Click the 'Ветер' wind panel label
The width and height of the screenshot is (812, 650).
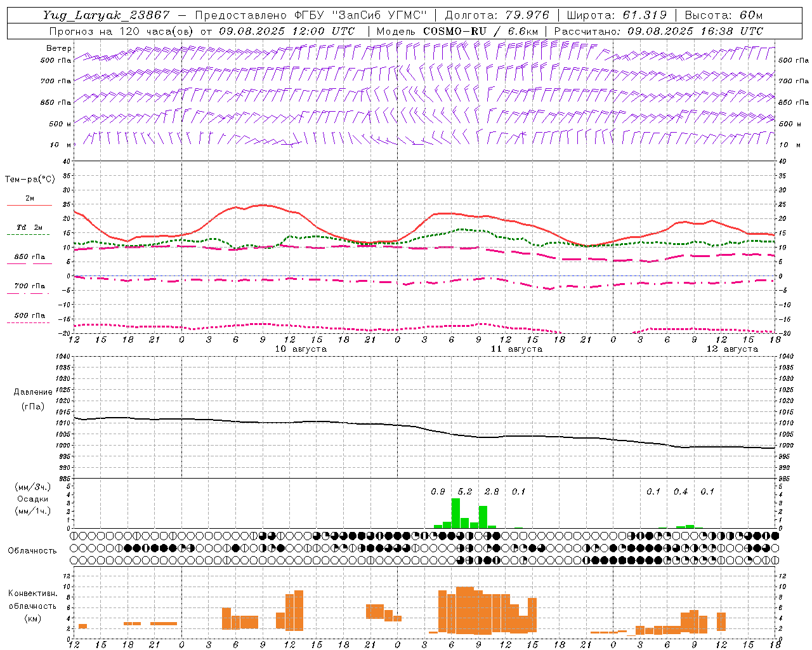point(59,48)
